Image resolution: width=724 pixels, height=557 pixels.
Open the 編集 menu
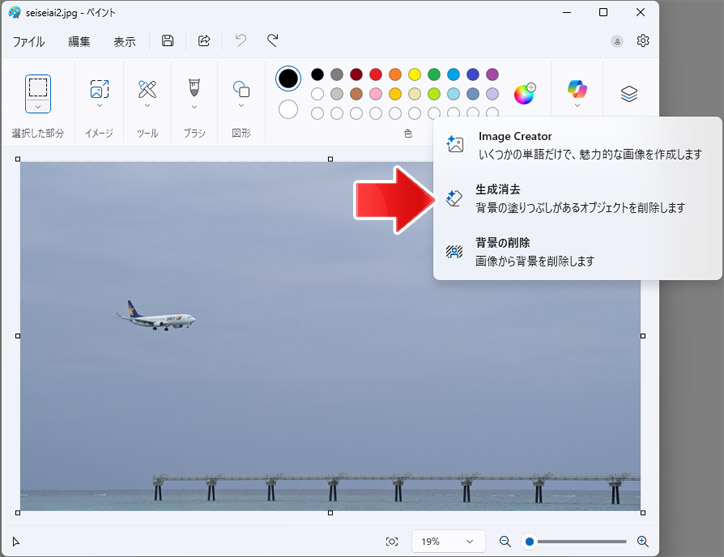(79, 42)
